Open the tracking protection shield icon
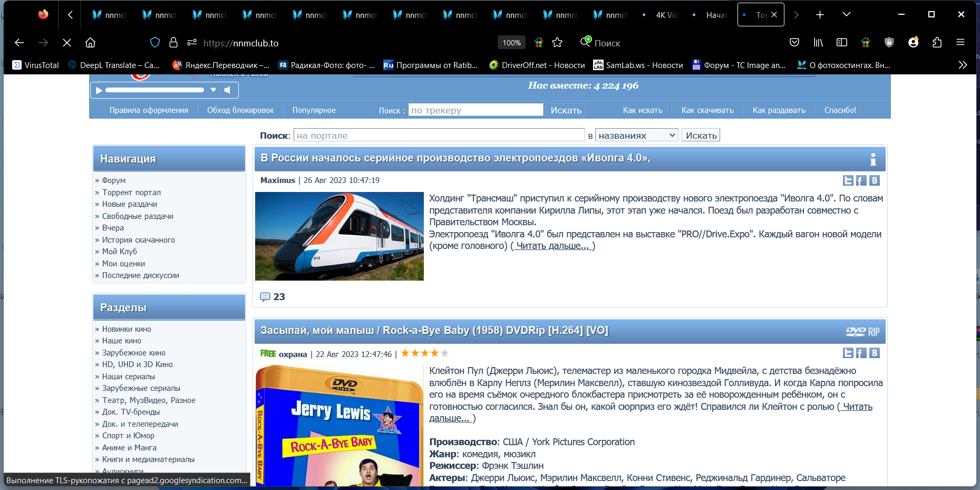980x490 pixels. (155, 43)
